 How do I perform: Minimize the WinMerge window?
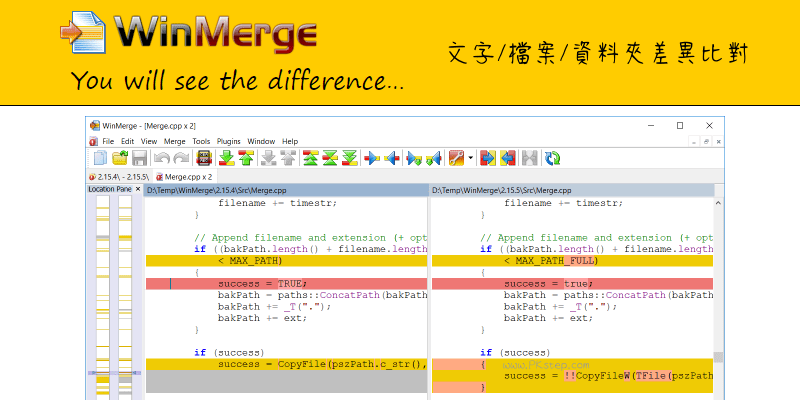[651, 126]
